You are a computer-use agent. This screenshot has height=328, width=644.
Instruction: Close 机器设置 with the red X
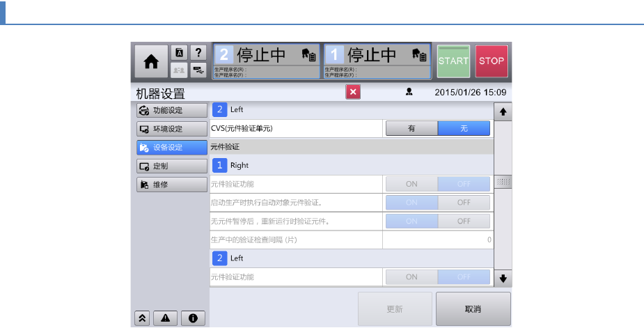coord(353,92)
